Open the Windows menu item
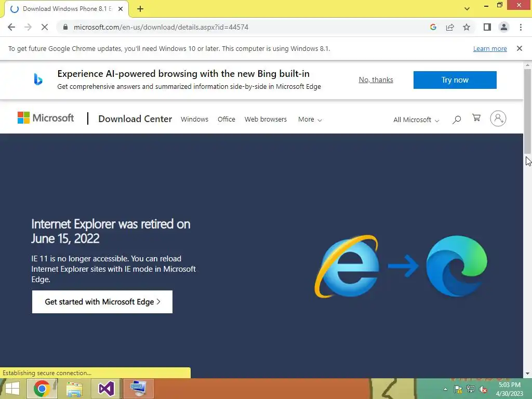This screenshot has height=399, width=532. 194,119
